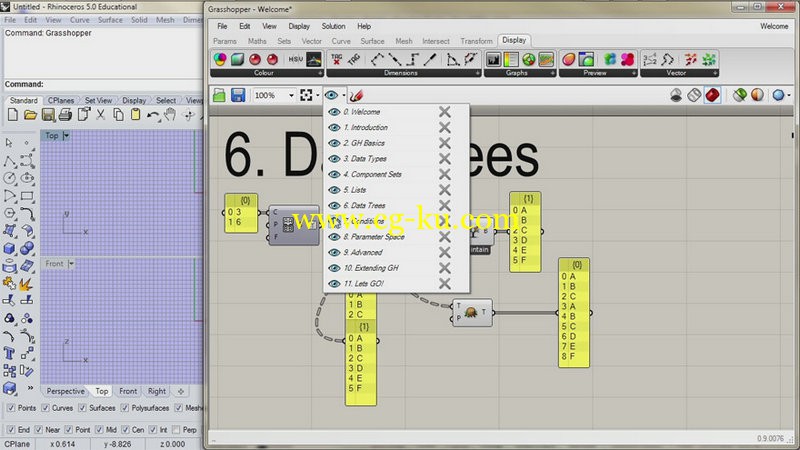This screenshot has width=800, height=450.
Task: Enable the Perp osnap checkbox
Action: coord(177,430)
